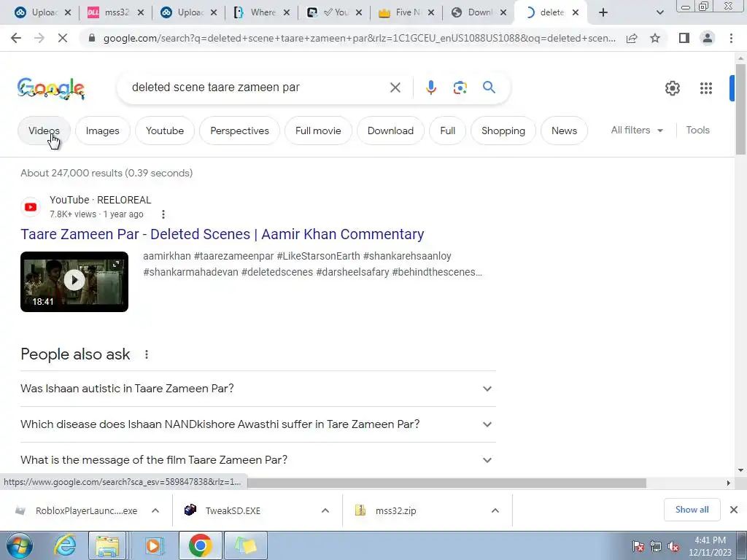Click the taskbar clock showing 4:41 PM
The height and width of the screenshot is (560, 747).
point(709,546)
